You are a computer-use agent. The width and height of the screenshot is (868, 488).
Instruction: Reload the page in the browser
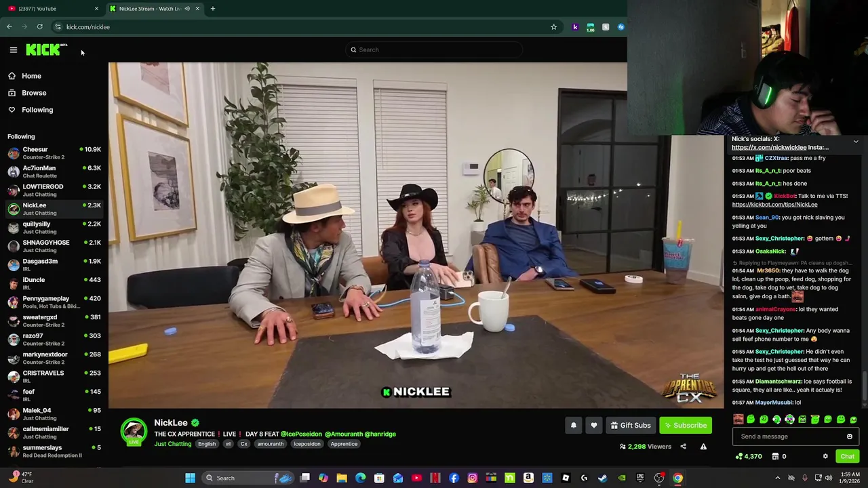[x=39, y=27]
